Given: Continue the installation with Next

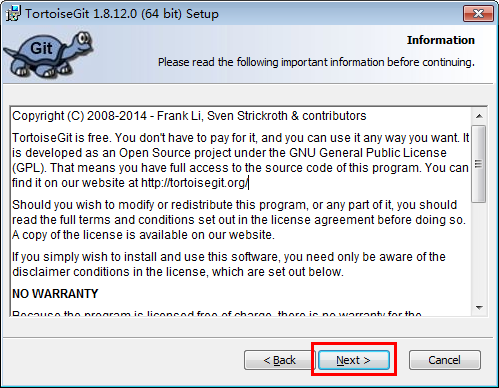Looking at the screenshot, I should 354,360.
